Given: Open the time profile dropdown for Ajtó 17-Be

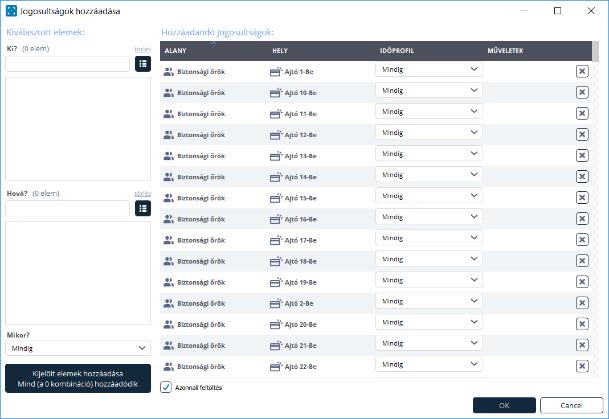Looking at the screenshot, I should click(429, 238).
